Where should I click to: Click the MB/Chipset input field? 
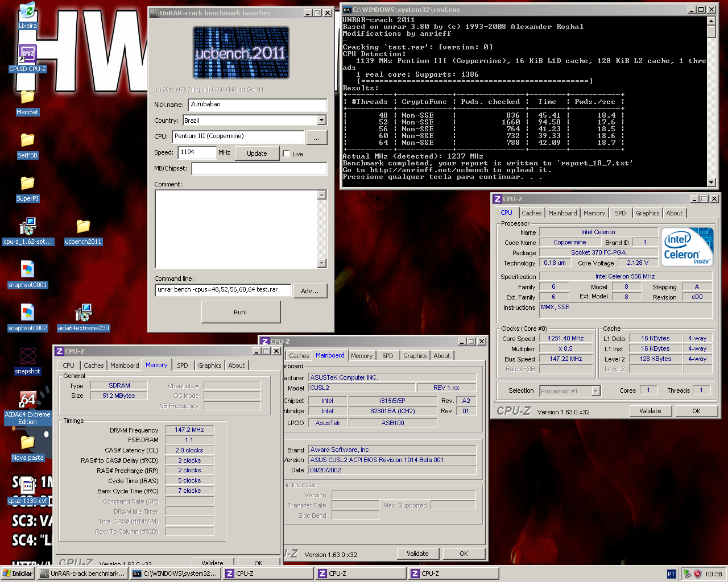click(x=259, y=169)
